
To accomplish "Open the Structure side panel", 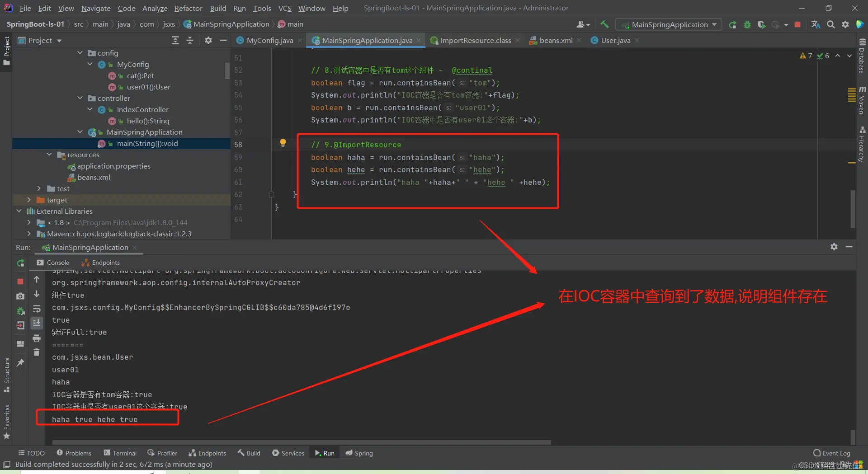I will point(7,375).
